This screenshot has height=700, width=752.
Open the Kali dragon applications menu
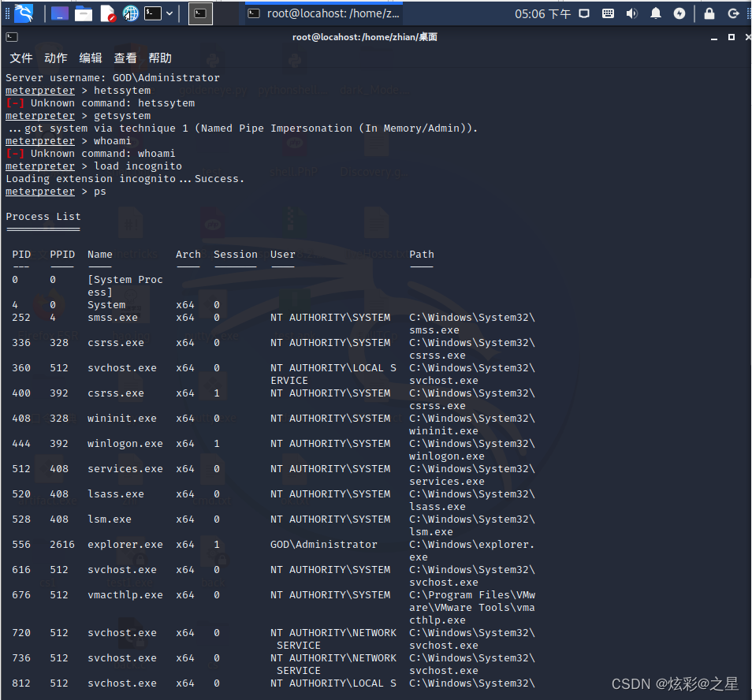(24, 13)
